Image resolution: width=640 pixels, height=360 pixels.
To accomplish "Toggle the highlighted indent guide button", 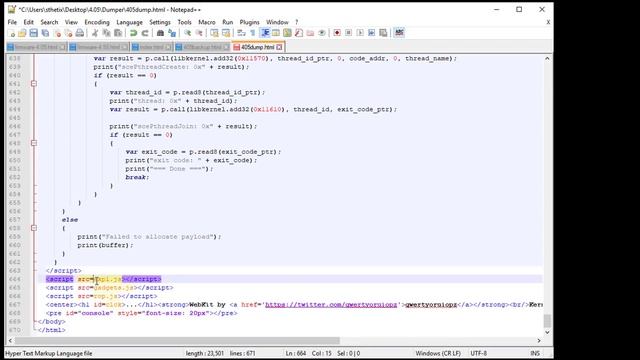I will pyautogui.click(x=264, y=33).
